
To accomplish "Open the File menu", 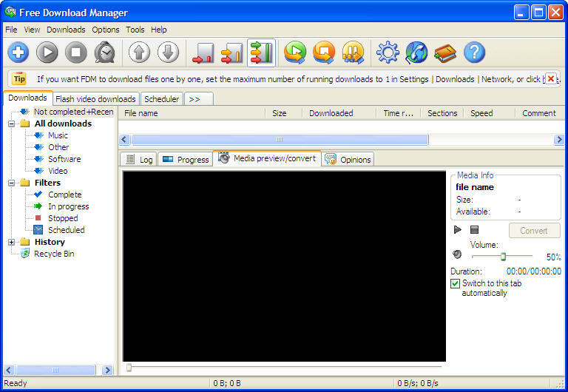I will pyautogui.click(x=11, y=30).
